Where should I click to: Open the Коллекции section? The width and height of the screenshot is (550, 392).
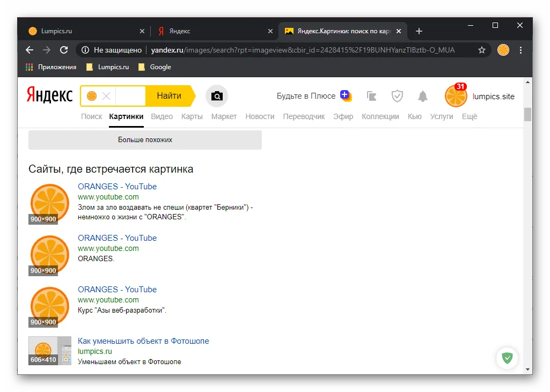pyautogui.click(x=380, y=116)
